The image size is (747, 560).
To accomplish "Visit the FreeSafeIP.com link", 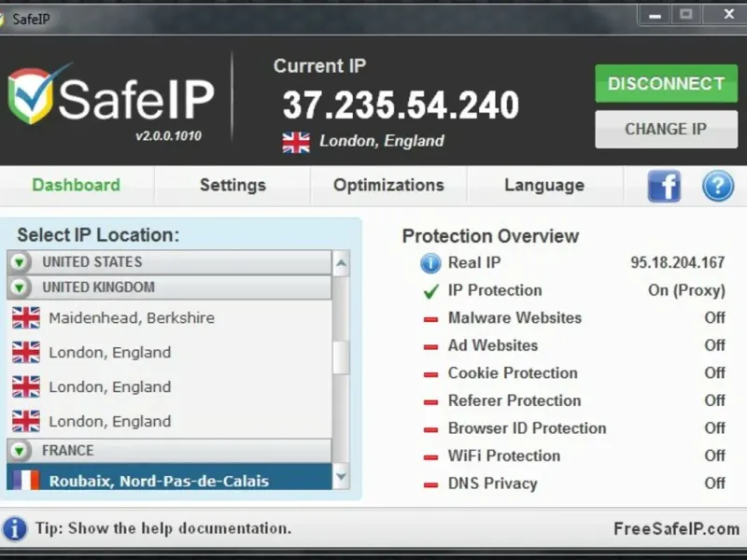I will pos(676,528).
